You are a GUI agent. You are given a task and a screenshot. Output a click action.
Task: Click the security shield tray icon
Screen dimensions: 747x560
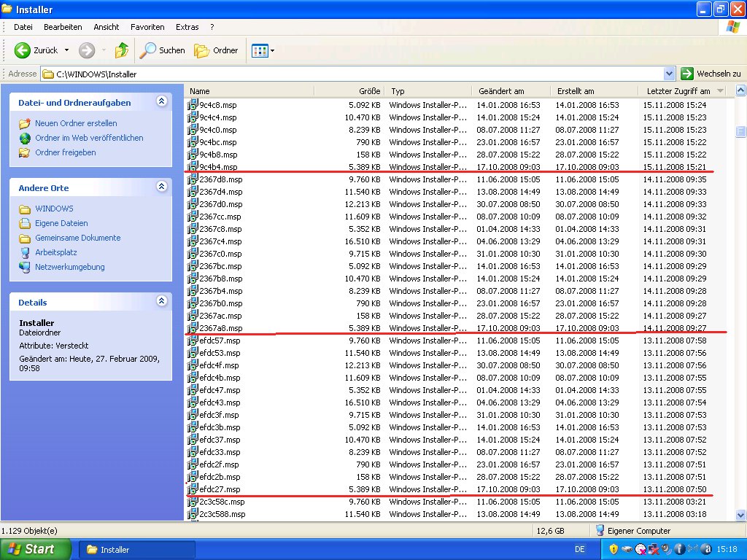click(x=614, y=549)
